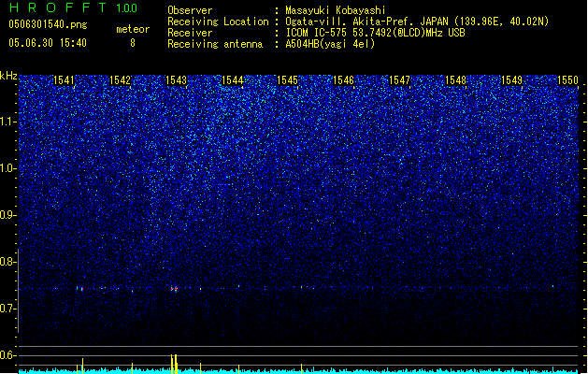
Task: Click the Ogata-vill. Akita-Pref. JAPAN location text
Action: [417, 22]
